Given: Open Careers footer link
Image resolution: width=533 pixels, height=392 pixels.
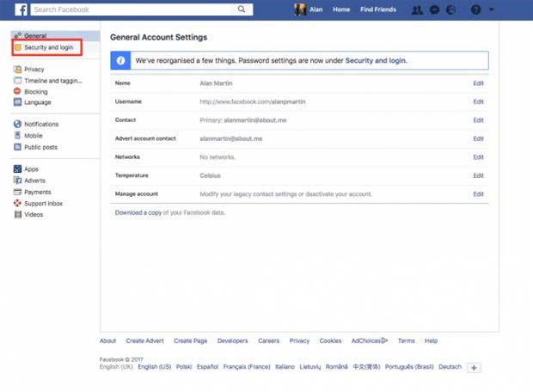Looking at the screenshot, I should click(x=268, y=340).
